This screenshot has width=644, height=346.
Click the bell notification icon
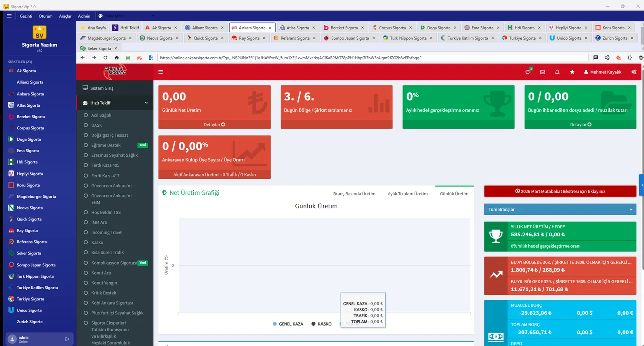pos(557,72)
